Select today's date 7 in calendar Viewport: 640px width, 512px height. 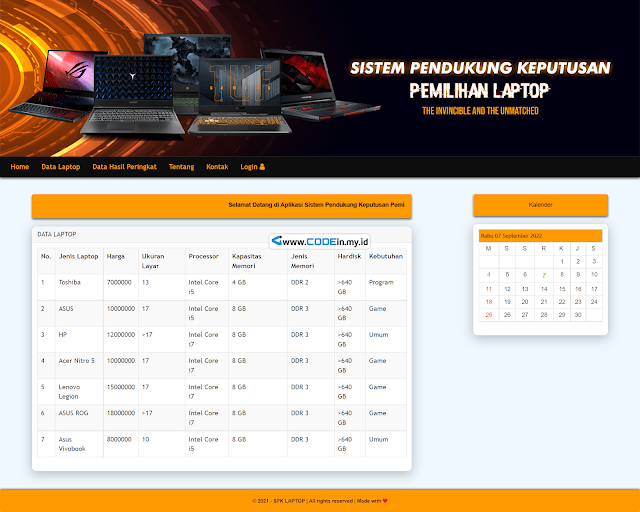click(x=544, y=275)
